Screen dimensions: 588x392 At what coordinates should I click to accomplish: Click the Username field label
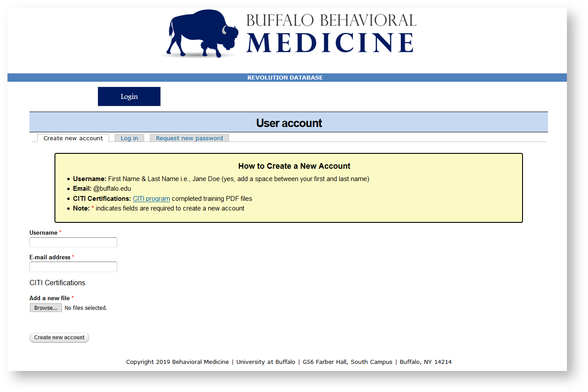44,233
